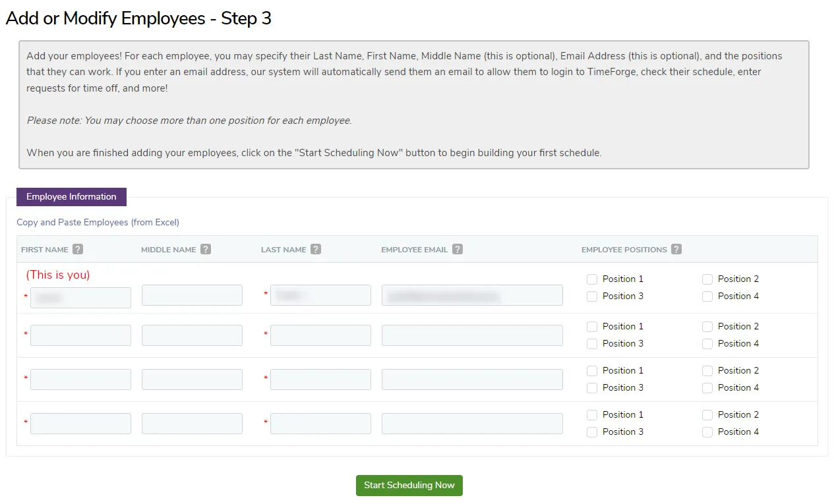Click the 'FIRST NAME' column header text
This screenshot has height=504, width=834.
(x=45, y=250)
